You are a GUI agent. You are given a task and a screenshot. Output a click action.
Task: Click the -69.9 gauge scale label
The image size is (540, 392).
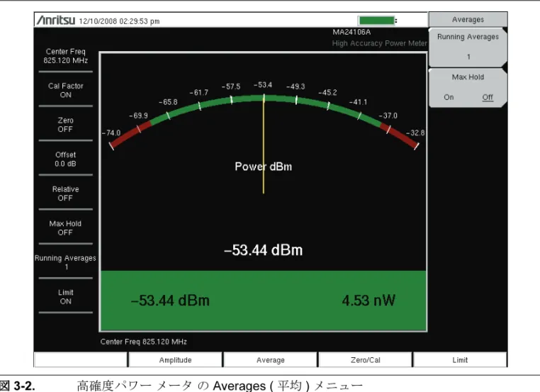pos(138,116)
